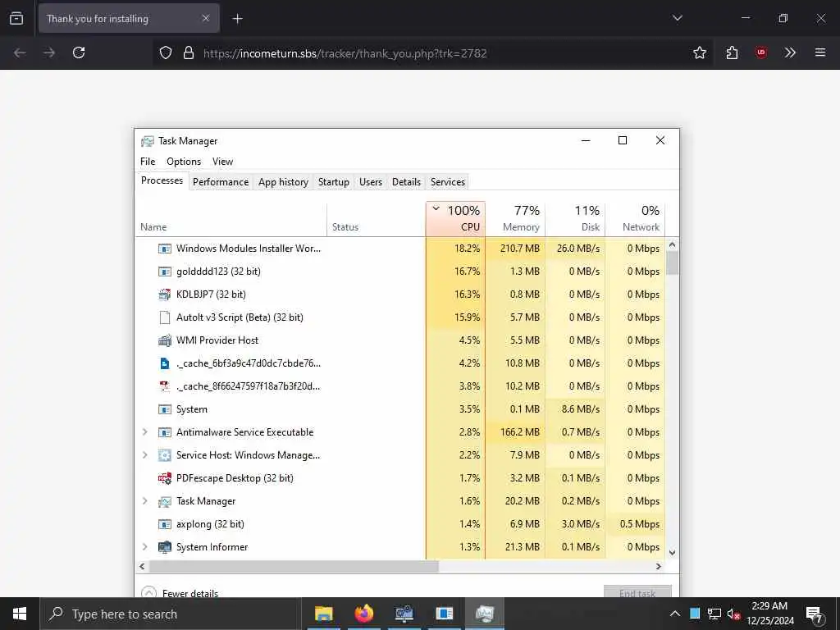Sort processes by the Status column

[x=376, y=219]
